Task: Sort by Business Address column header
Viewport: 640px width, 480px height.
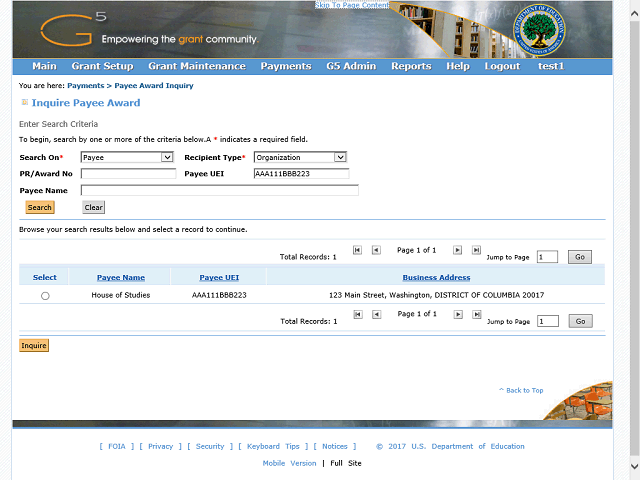Action: [x=436, y=278]
